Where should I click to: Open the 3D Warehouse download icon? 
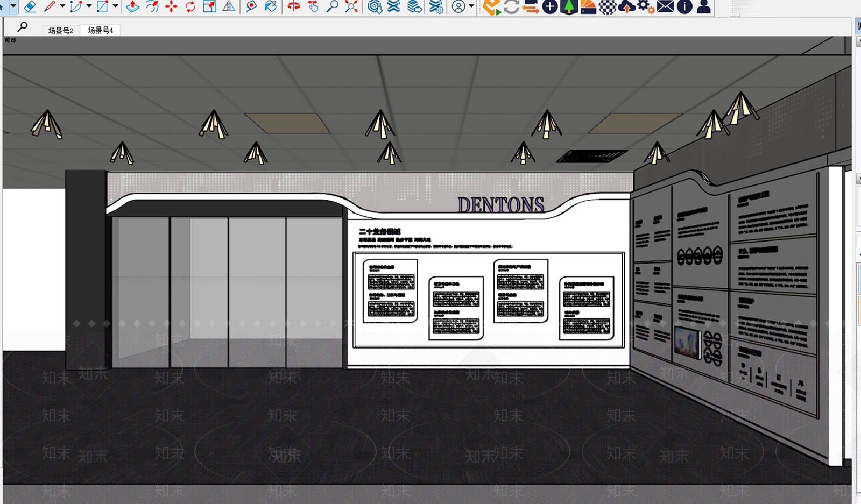pos(375,6)
